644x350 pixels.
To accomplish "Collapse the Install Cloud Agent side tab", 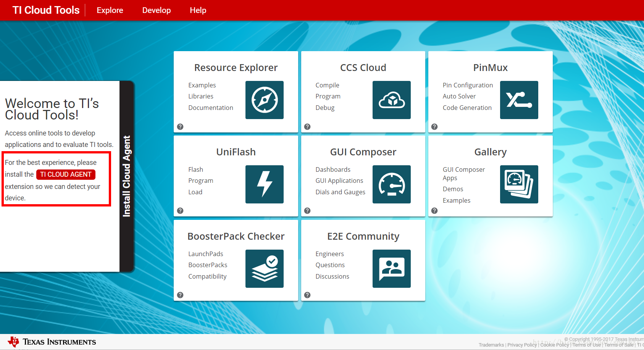I will point(127,176).
